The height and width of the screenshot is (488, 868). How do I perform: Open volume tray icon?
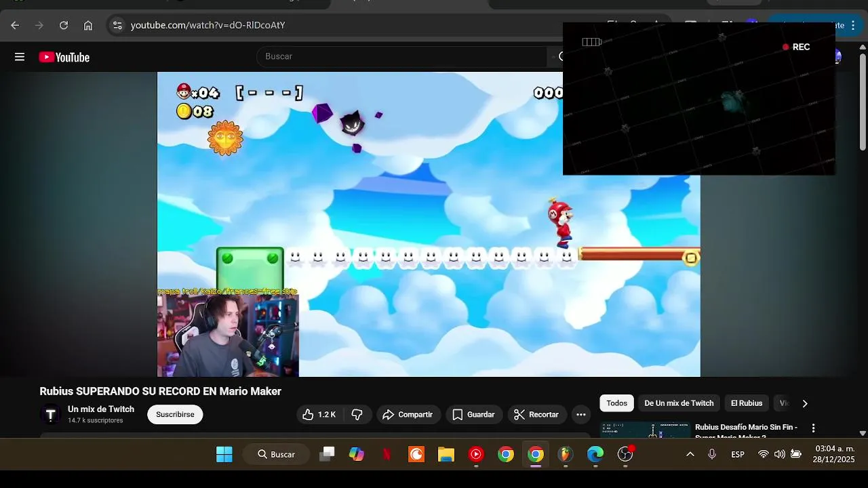780,454
